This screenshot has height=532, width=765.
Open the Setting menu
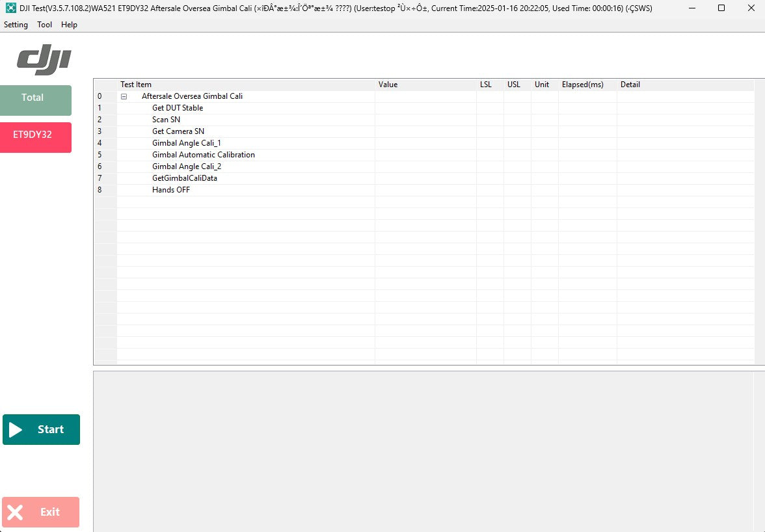pyautogui.click(x=16, y=25)
